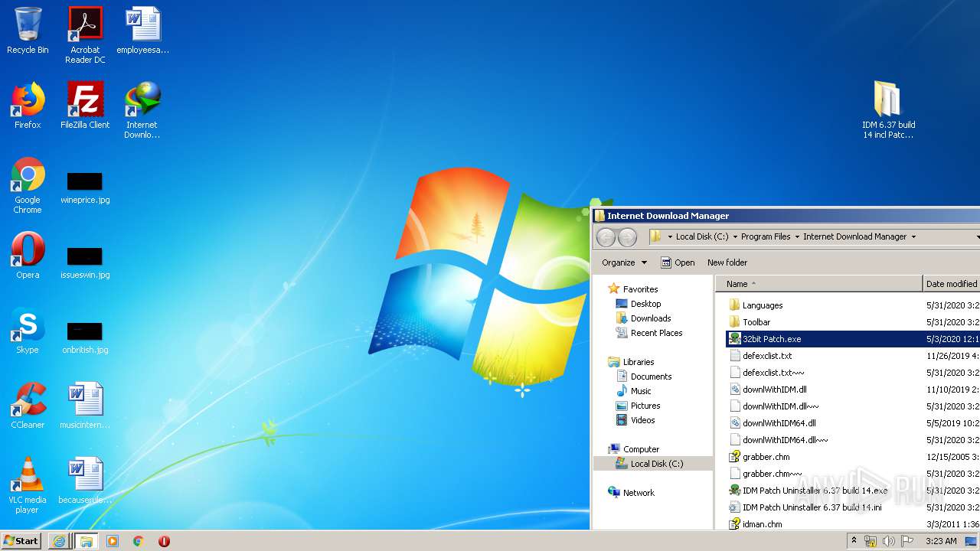Image resolution: width=980 pixels, height=551 pixels.
Task: Open the Start menu
Action: pyautogui.click(x=21, y=541)
